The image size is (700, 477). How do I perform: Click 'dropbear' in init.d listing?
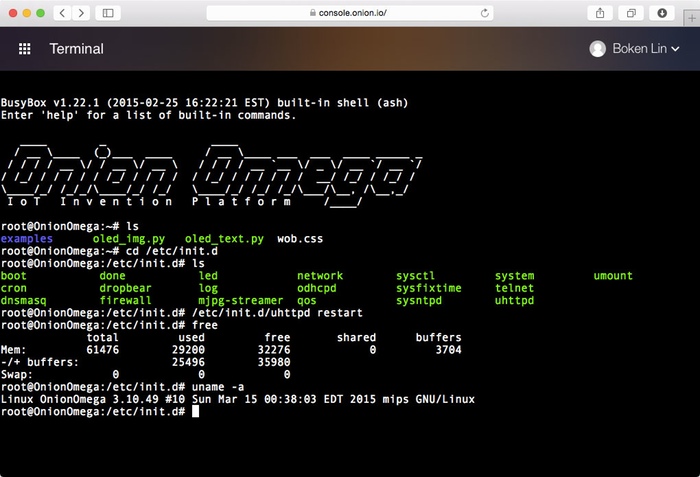coord(125,289)
